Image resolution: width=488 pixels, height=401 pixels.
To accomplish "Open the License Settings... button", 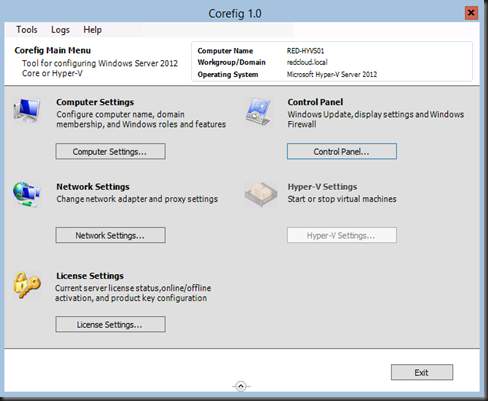I will click(x=110, y=324).
